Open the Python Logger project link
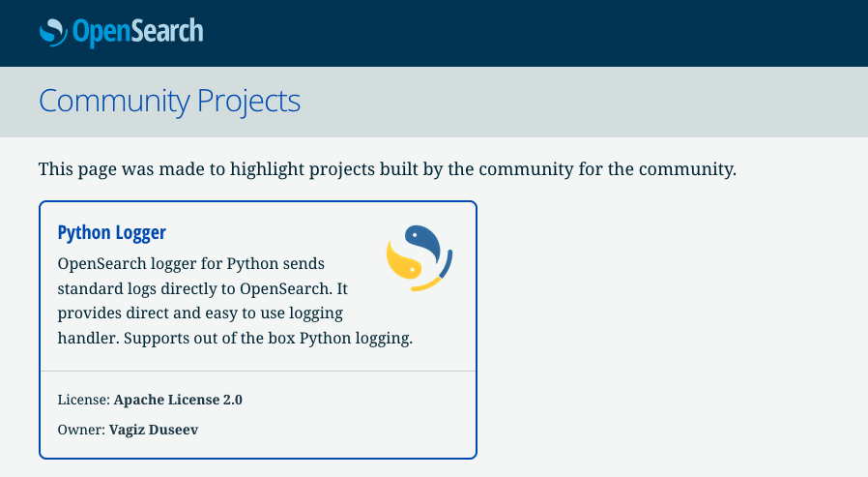The image size is (868, 477). coord(112,232)
